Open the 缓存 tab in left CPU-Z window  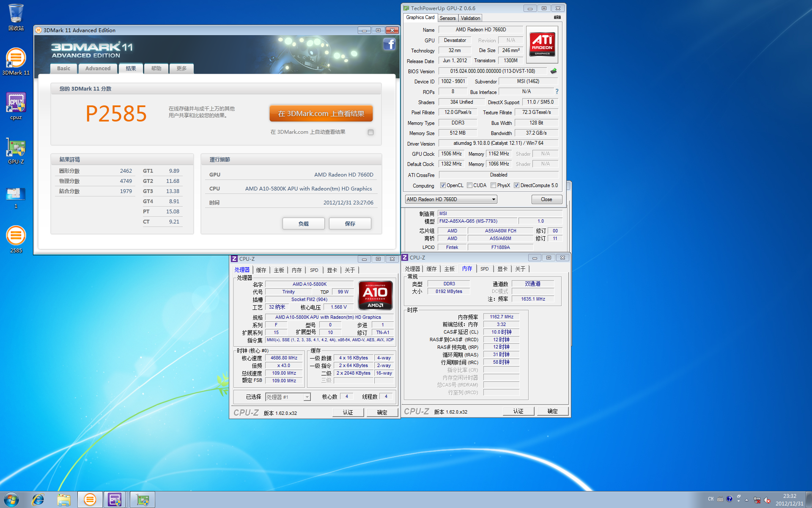click(261, 270)
